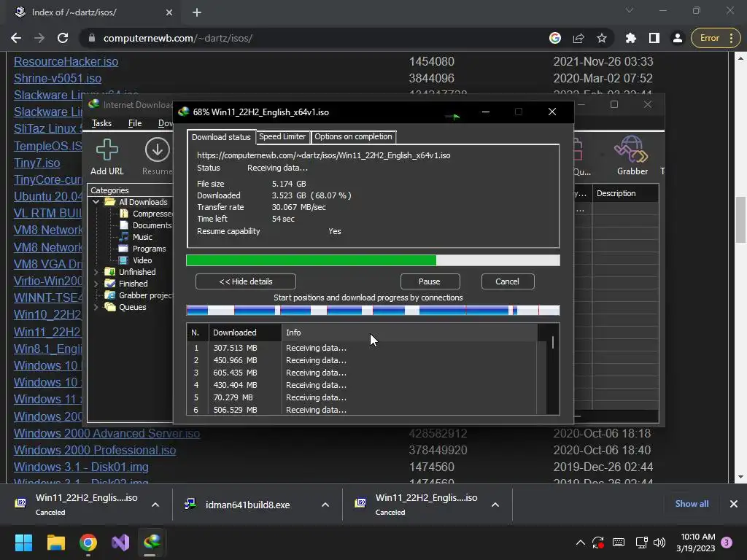Click the site lock icon
This screenshot has height=560, width=747.
point(92,38)
